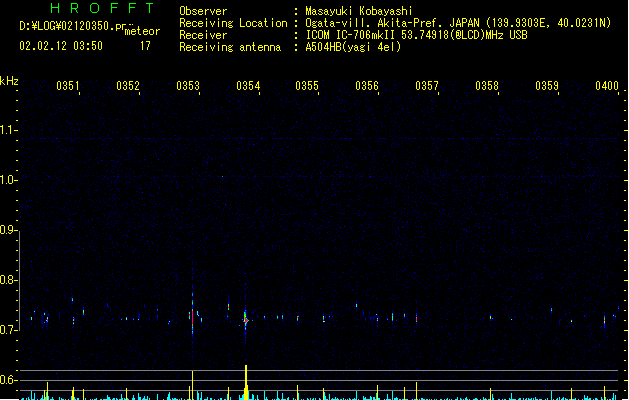Click the 'Observer' field label
The width and height of the screenshot is (629, 400).
(x=203, y=11)
